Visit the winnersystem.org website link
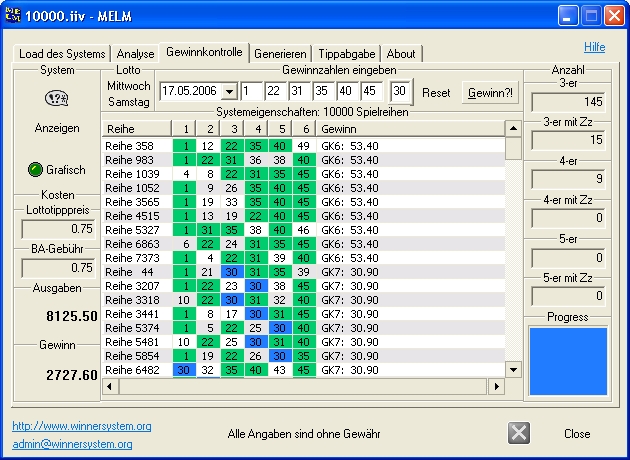630x460 pixels. pyautogui.click(x=82, y=426)
